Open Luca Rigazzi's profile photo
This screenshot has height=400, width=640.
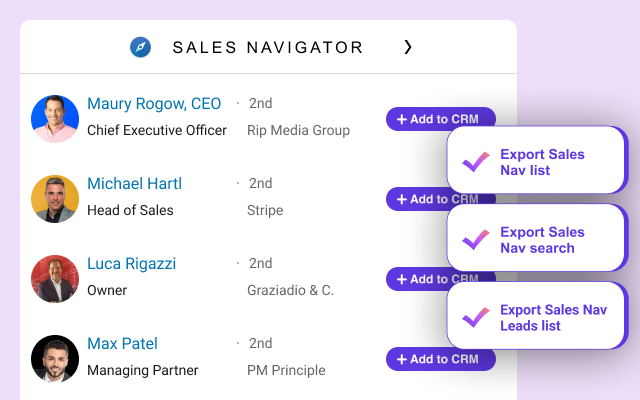(x=55, y=279)
